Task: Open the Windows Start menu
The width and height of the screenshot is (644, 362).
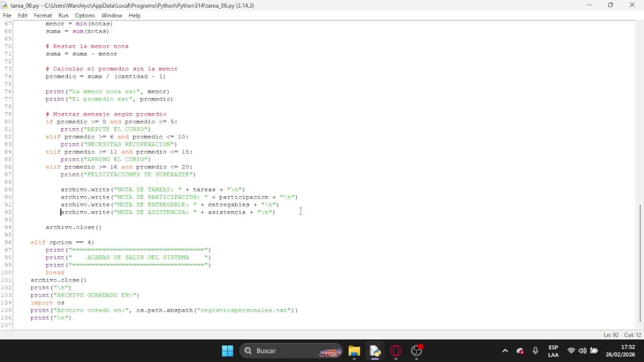Action: click(227, 351)
